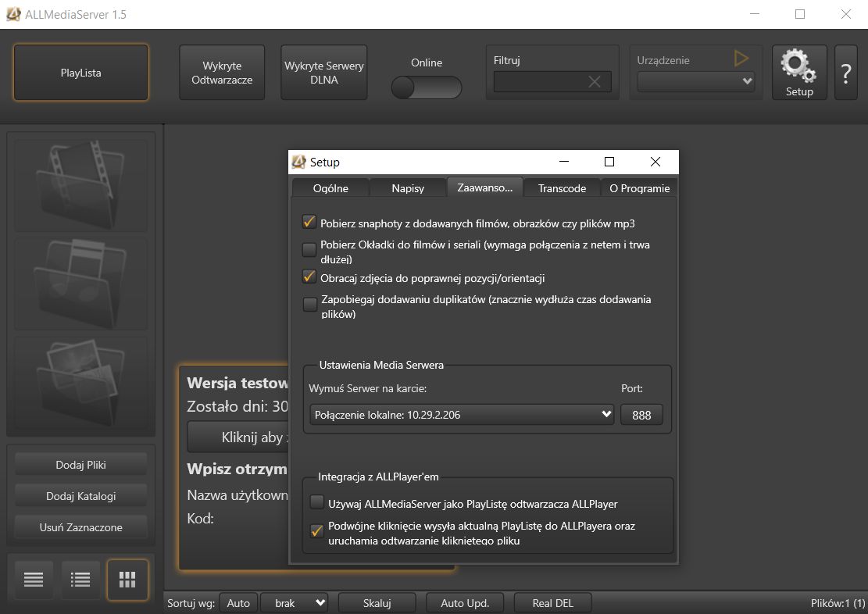Enable Zapobiegaj dodawaniu duplikatów

click(x=310, y=305)
